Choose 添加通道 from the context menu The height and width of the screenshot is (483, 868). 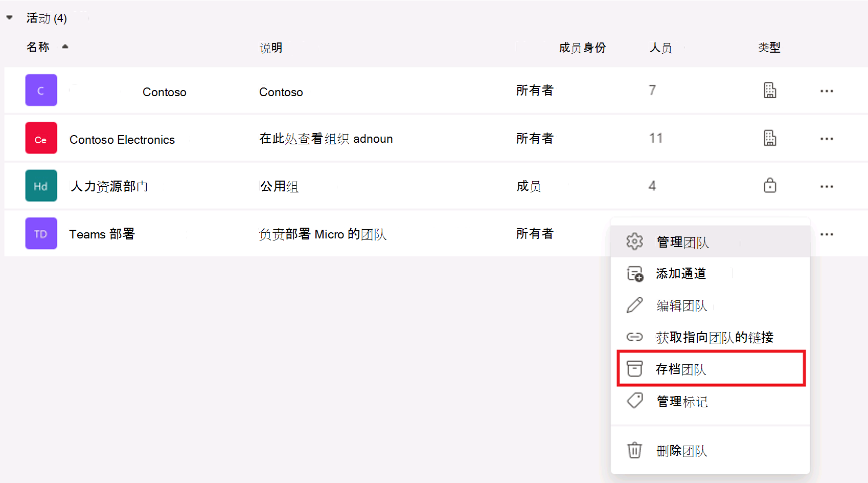710,274
